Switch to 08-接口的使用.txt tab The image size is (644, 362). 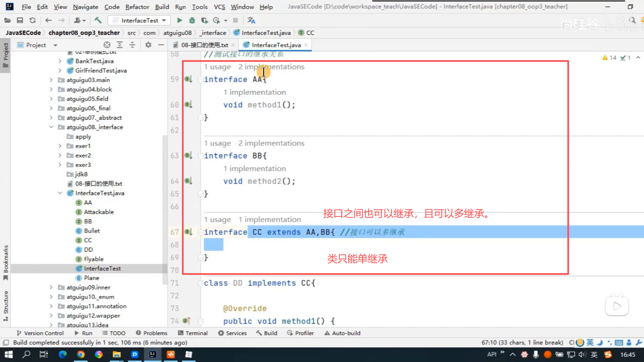[204, 45]
